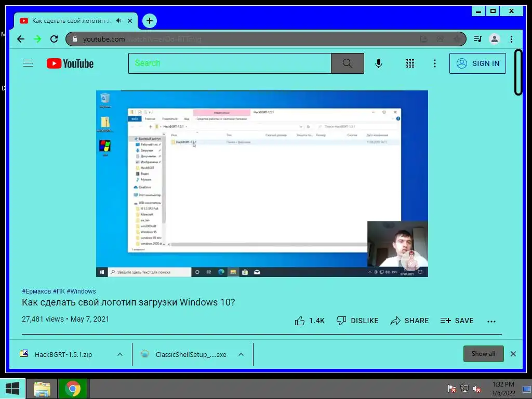Click the video player thumbnail
This screenshot has width=532, height=399.
coord(262,183)
